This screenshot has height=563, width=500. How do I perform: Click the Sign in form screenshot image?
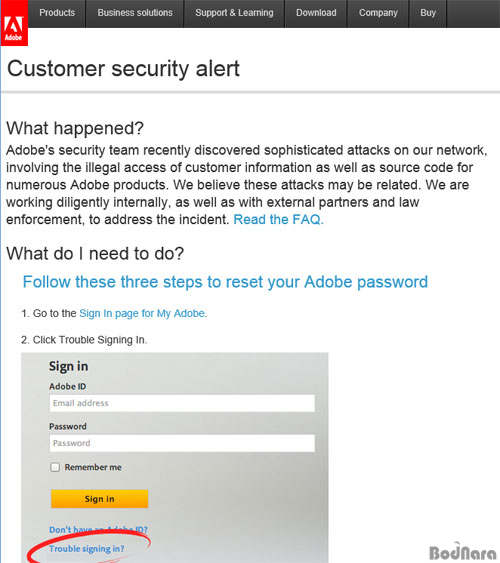tap(175, 458)
